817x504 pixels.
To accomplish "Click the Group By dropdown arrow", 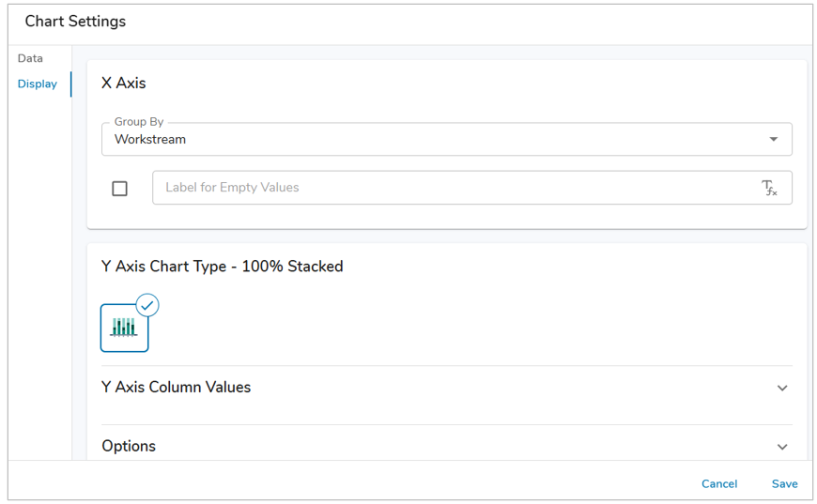I will tap(773, 139).
